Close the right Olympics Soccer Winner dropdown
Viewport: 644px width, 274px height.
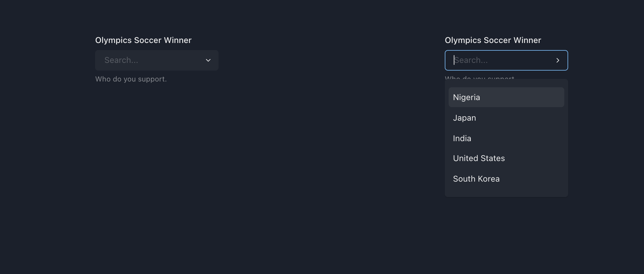point(558,60)
